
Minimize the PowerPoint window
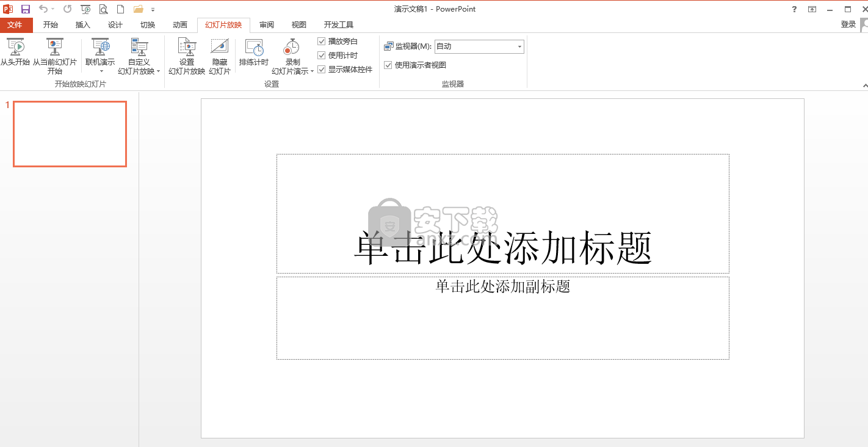tap(830, 9)
